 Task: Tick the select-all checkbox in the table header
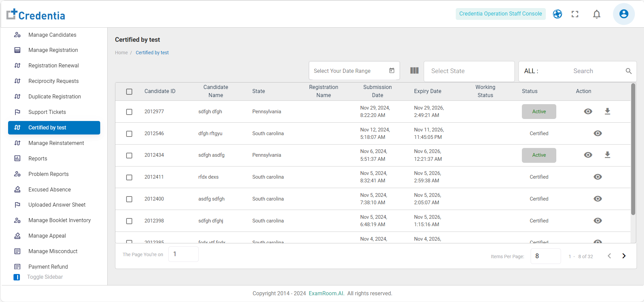coord(129,92)
